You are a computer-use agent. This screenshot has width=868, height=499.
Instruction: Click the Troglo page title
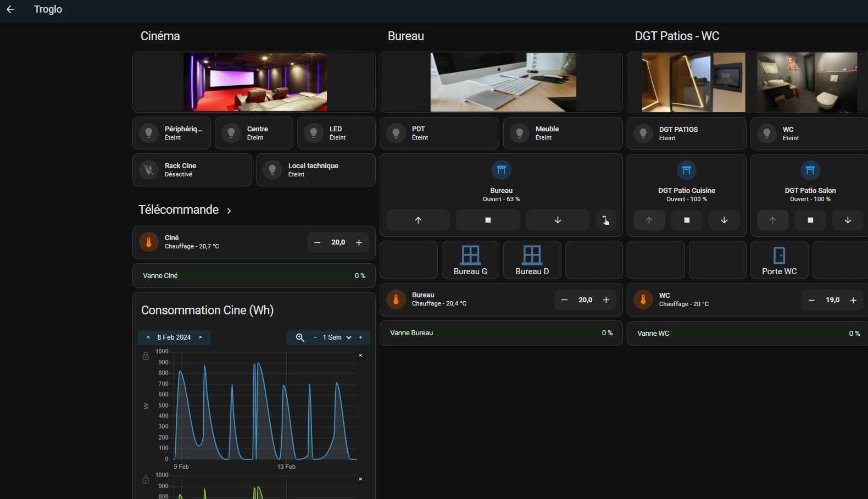click(x=48, y=9)
